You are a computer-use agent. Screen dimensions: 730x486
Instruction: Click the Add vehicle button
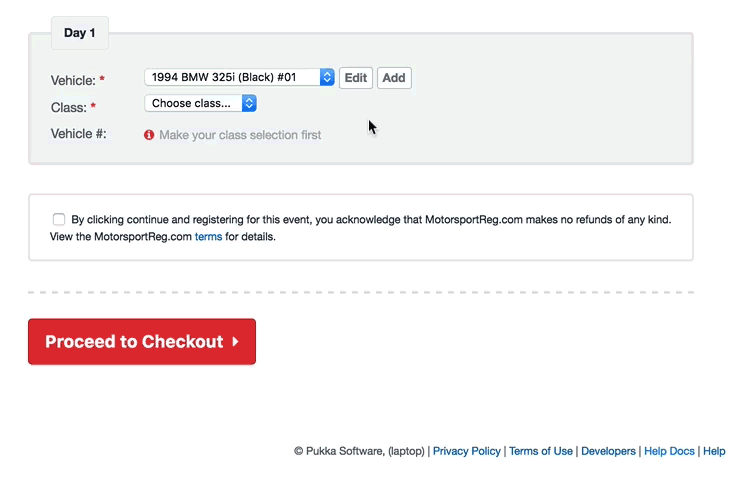coord(394,78)
